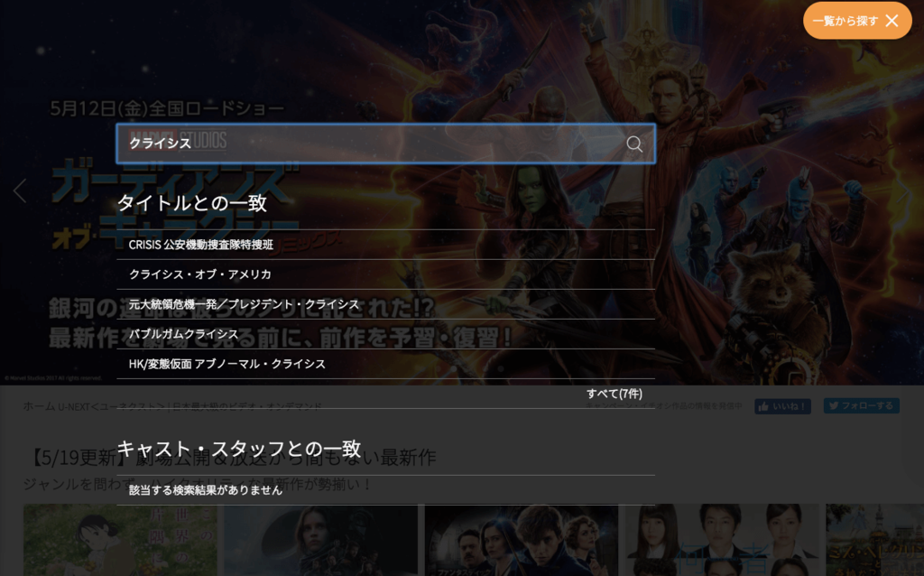Viewport: 924px width, 576px height.
Task: Click the Twitter フォローする button
Action: (x=862, y=405)
